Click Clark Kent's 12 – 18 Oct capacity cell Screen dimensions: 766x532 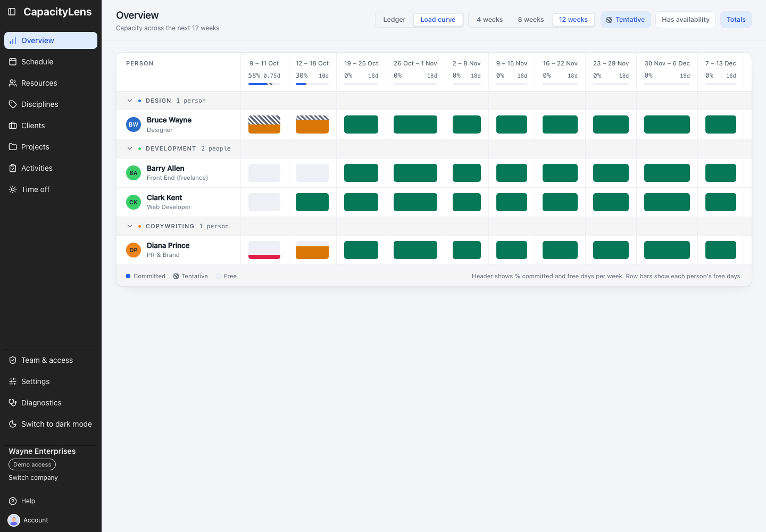tap(312, 202)
